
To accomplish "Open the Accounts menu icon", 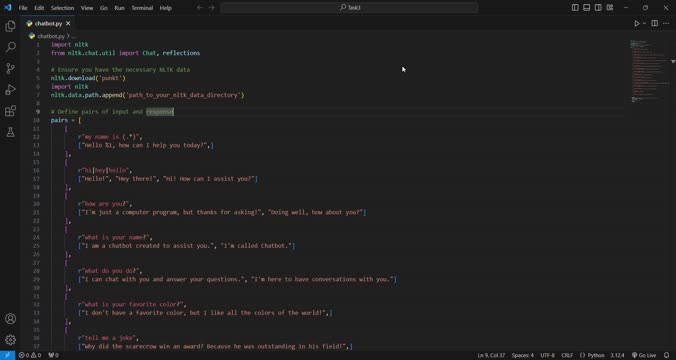I will click(x=10, y=319).
